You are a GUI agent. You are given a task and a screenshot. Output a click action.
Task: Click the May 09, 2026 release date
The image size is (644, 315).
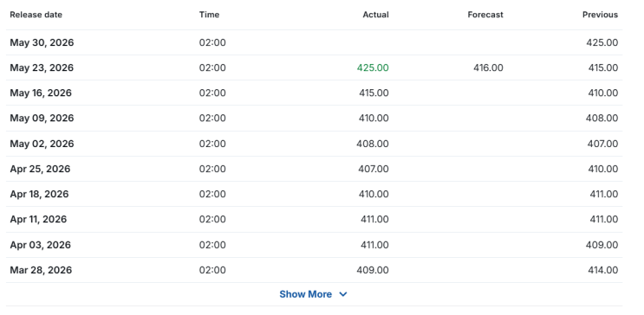coord(42,118)
